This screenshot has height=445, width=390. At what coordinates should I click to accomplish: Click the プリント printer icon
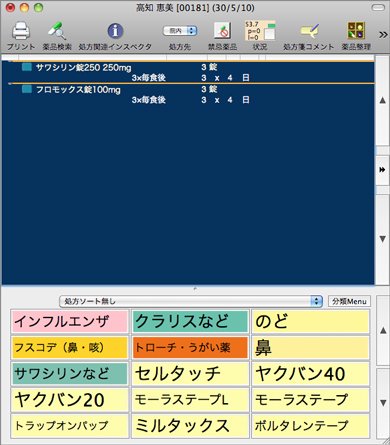click(x=21, y=31)
